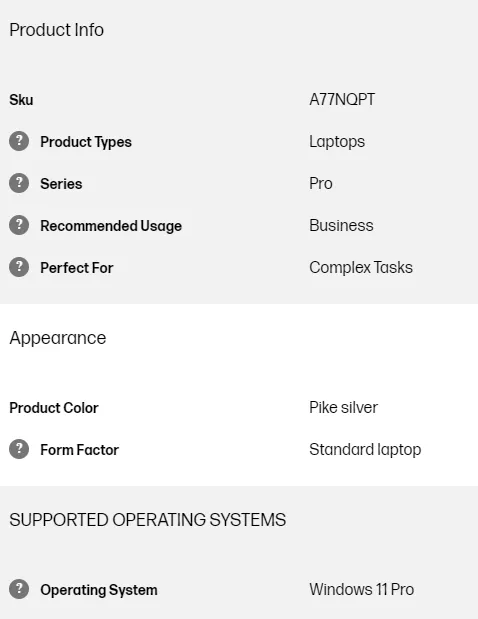Click the Pro series value

pos(321,184)
